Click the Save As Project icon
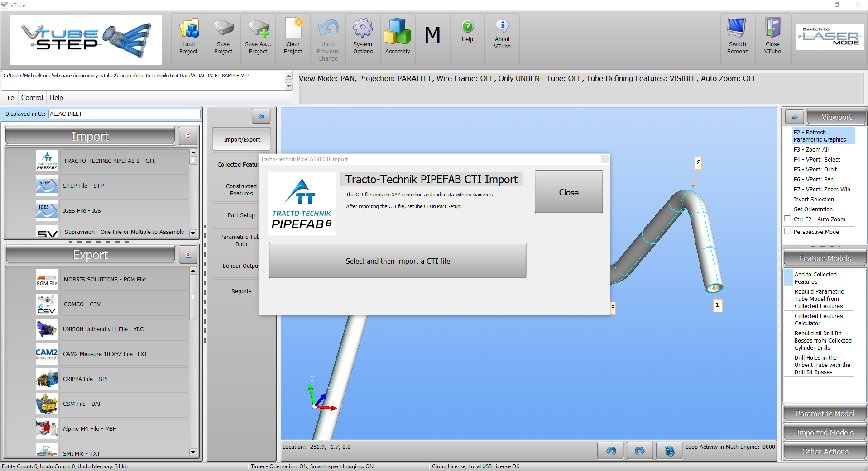Image resolution: width=868 pixels, height=471 pixels. (258, 39)
